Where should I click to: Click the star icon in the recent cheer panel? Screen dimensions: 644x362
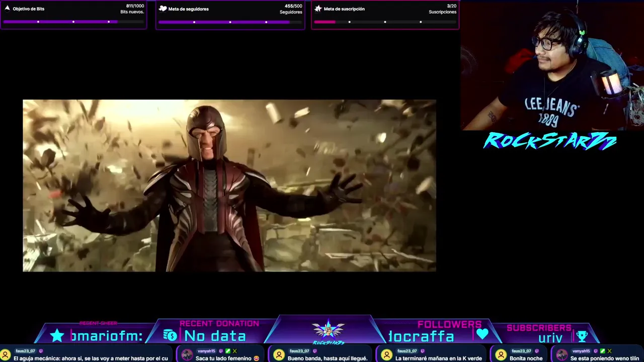(x=57, y=336)
